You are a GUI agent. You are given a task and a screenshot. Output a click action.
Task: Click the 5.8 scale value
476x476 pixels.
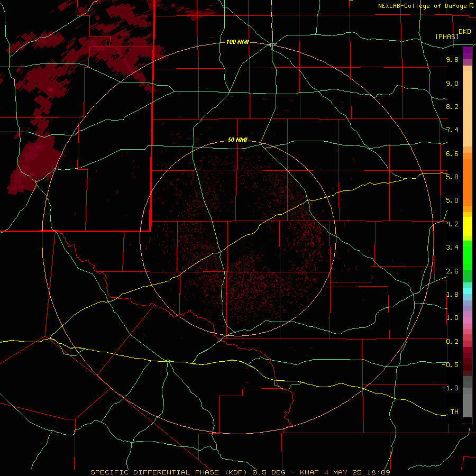(x=452, y=177)
